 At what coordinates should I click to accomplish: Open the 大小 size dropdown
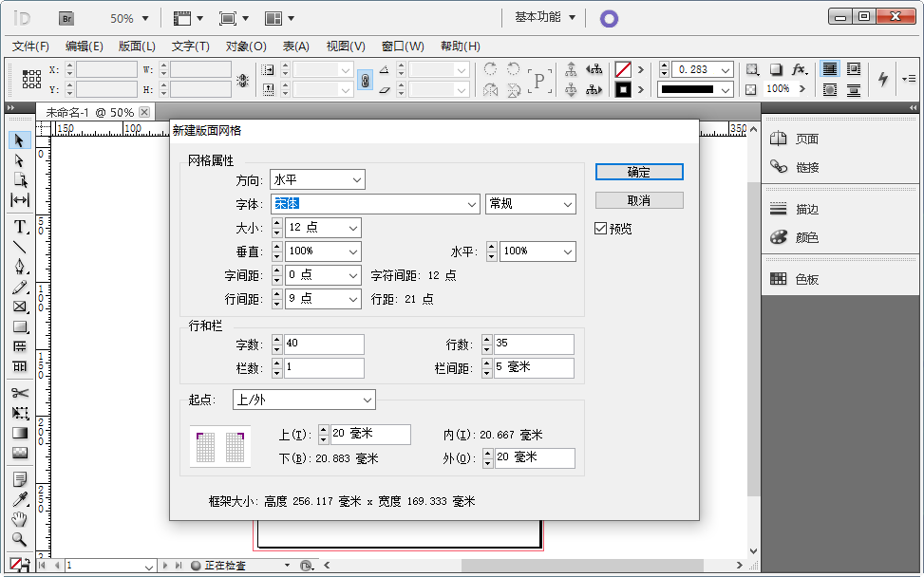(353, 228)
